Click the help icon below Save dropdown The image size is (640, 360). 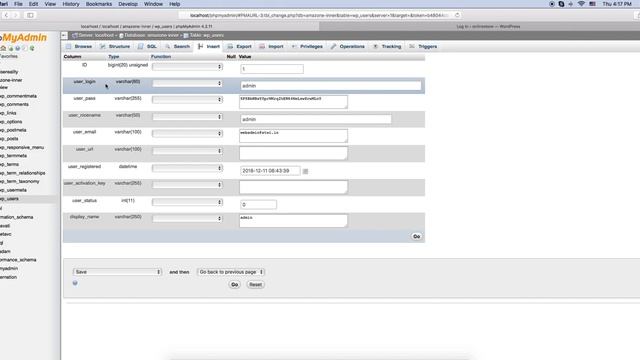pos(75,283)
